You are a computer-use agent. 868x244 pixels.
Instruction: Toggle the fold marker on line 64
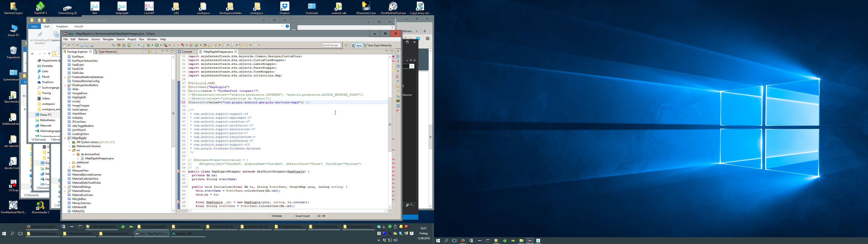tap(187, 187)
